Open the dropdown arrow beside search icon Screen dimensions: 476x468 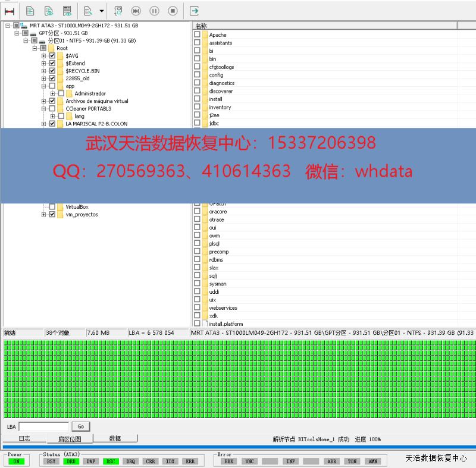102,11
